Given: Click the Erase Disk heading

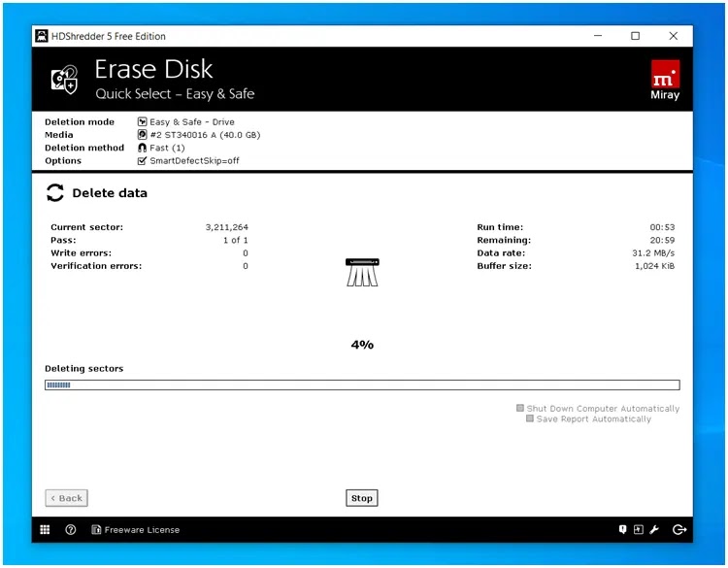Looking at the screenshot, I should click(x=153, y=69).
